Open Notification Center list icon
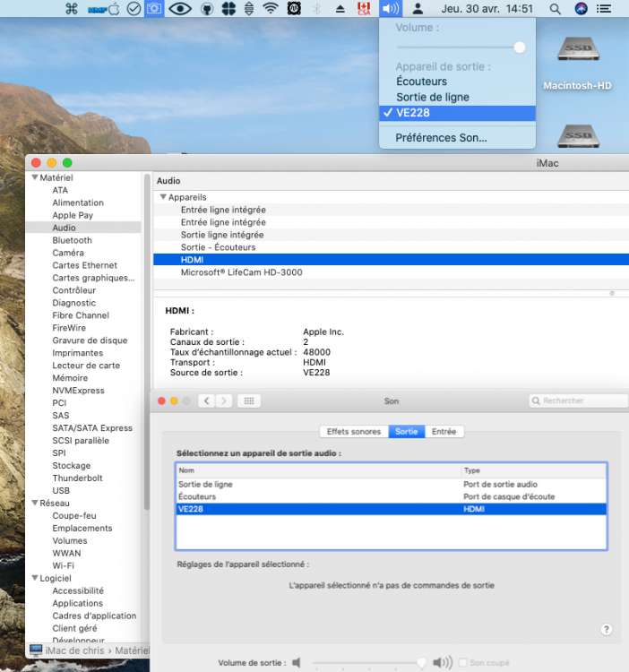 click(604, 9)
